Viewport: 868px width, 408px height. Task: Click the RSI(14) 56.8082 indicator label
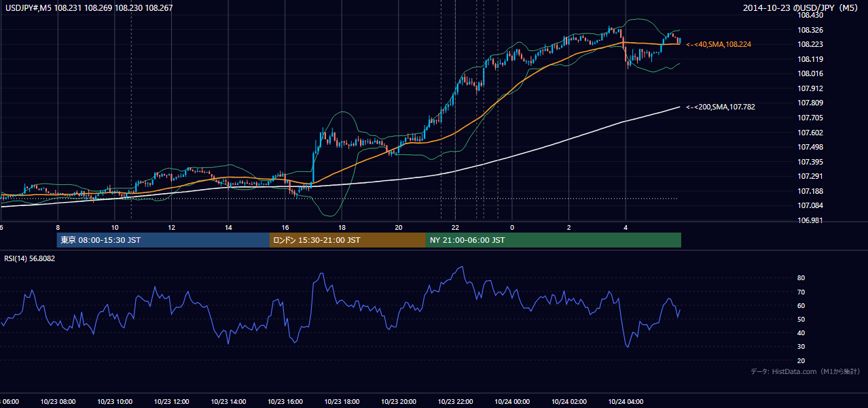pos(30,258)
